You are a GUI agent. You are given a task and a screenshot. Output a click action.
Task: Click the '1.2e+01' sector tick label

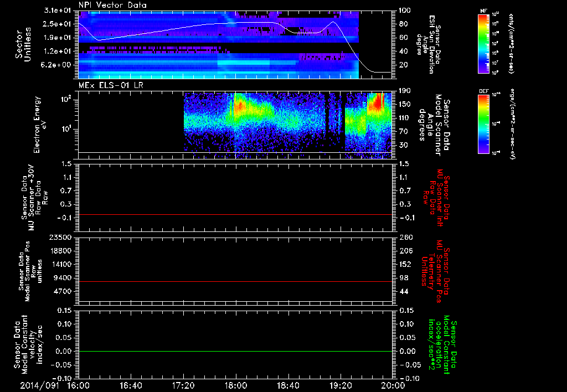(58, 51)
